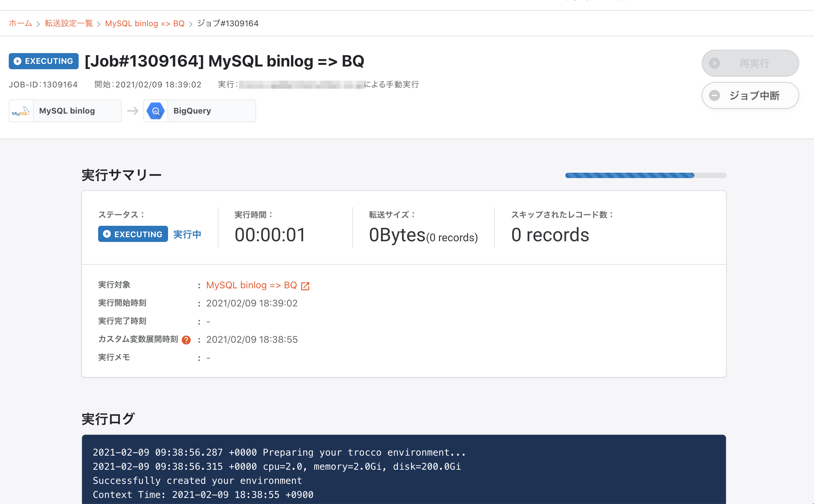
Task: Click the ホーム breadcrumb menu item
Action: (x=20, y=23)
